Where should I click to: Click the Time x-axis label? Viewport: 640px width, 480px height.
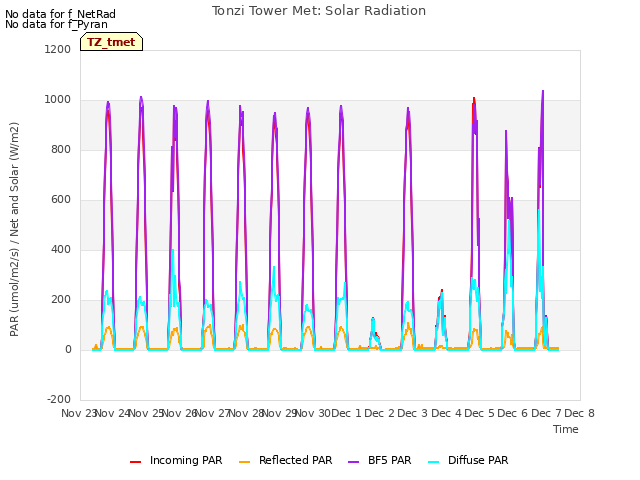click(566, 429)
